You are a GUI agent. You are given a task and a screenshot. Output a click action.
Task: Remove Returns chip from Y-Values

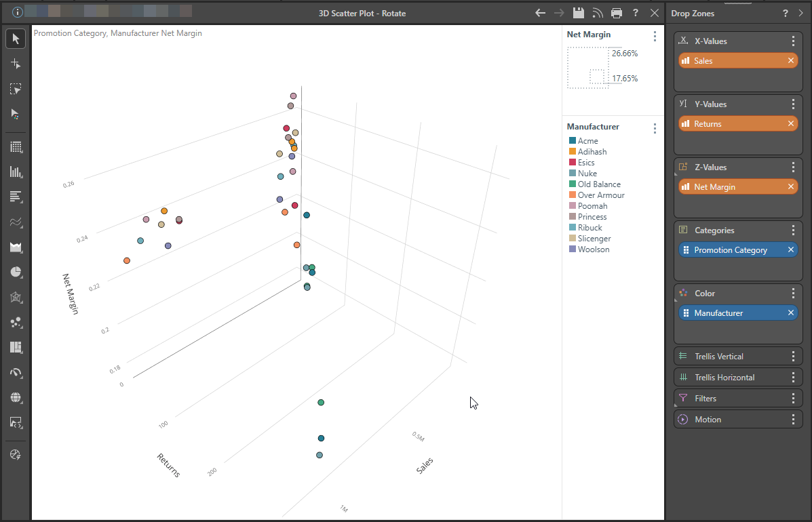tap(791, 123)
